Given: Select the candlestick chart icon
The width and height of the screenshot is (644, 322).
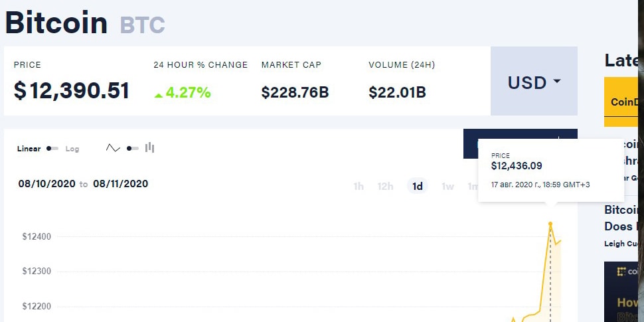Looking at the screenshot, I should point(149,147).
